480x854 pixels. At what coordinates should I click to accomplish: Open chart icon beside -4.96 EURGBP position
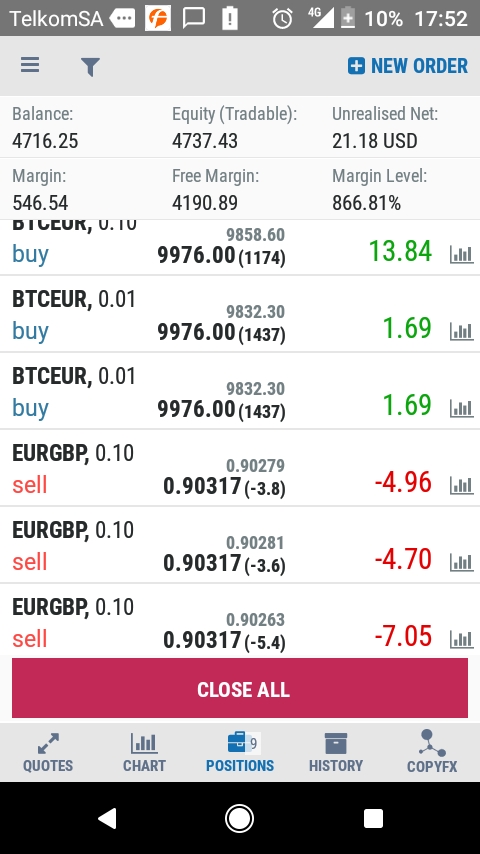pos(461,485)
